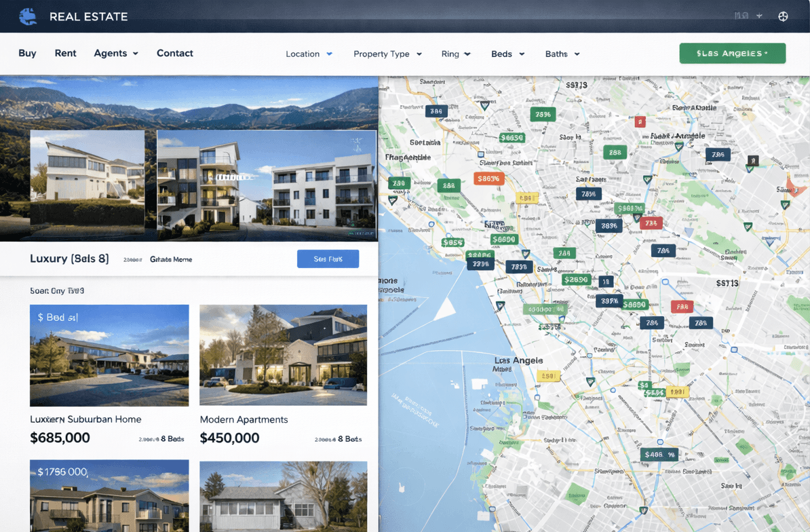The width and height of the screenshot is (810, 532).
Task: Select the yellow marker near Los Angeles label
Action: pyautogui.click(x=548, y=375)
